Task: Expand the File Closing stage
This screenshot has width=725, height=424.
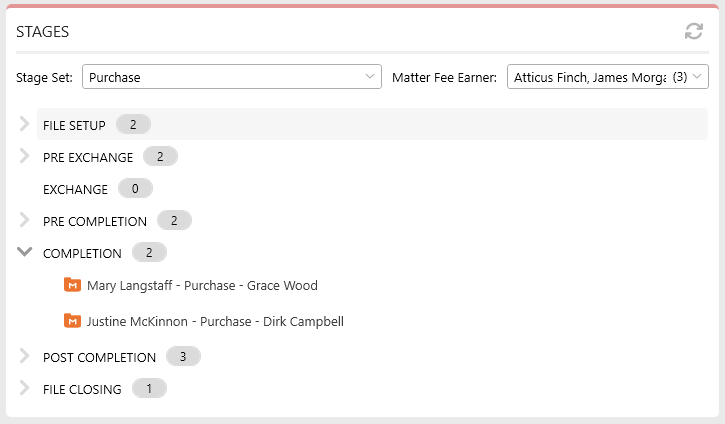Action: (25, 388)
